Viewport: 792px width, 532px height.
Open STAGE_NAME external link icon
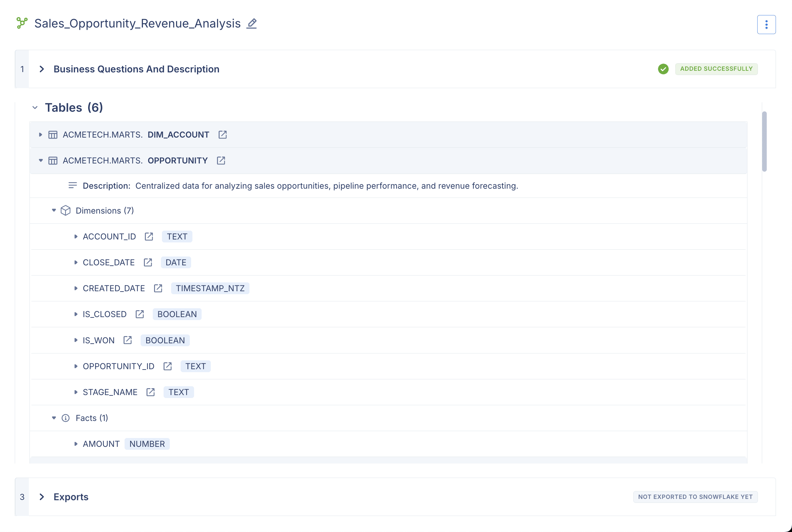pos(150,392)
